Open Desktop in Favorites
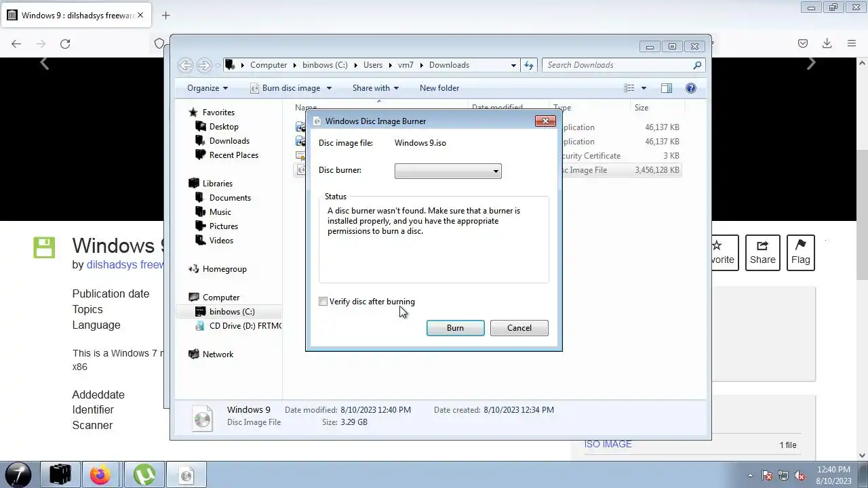 pos(224,127)
